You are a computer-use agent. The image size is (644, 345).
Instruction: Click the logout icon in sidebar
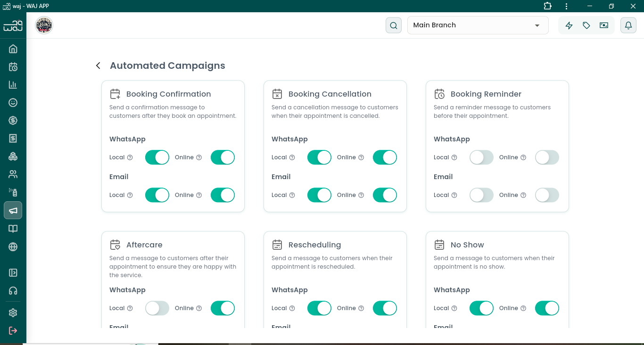coord(13,330)
